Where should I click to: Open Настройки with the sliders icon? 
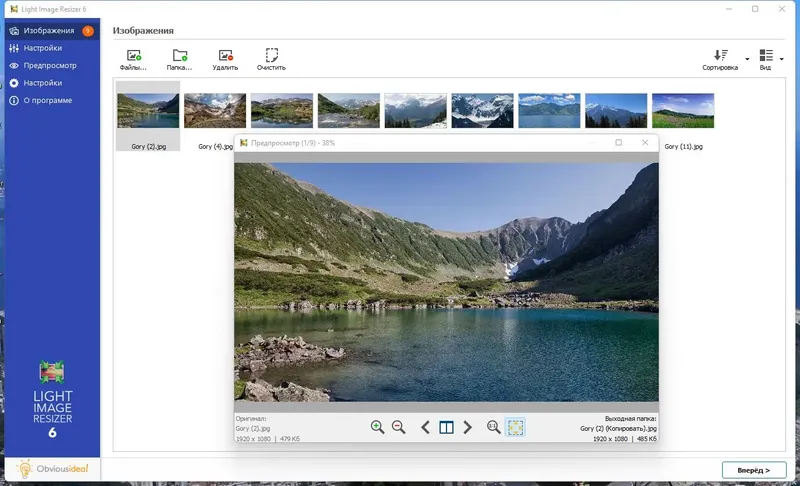tap(52, 48)
